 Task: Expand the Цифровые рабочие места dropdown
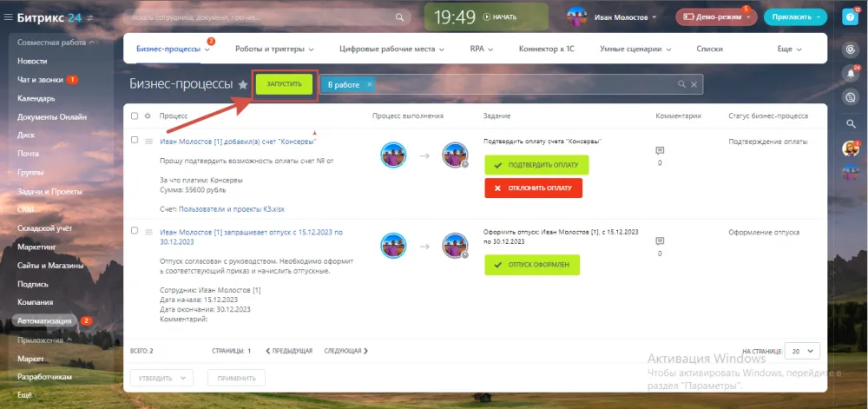coord(442,49)
